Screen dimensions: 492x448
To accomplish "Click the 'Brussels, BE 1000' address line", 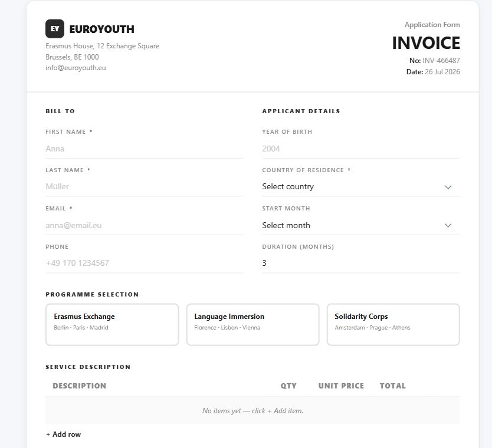I will (72, 57).
